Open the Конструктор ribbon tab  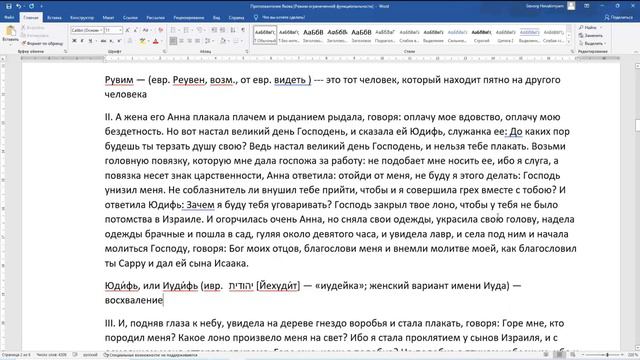pos(82,18)
